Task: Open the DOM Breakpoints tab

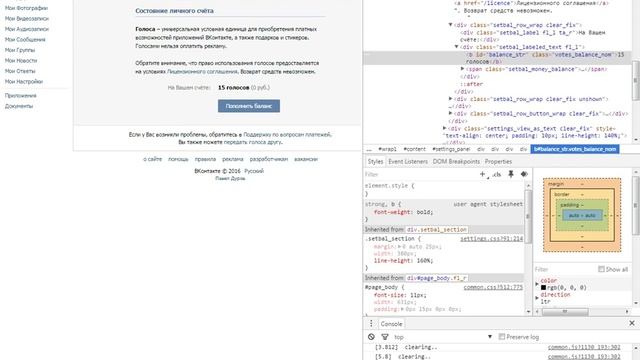Action: tap(456, 161)
